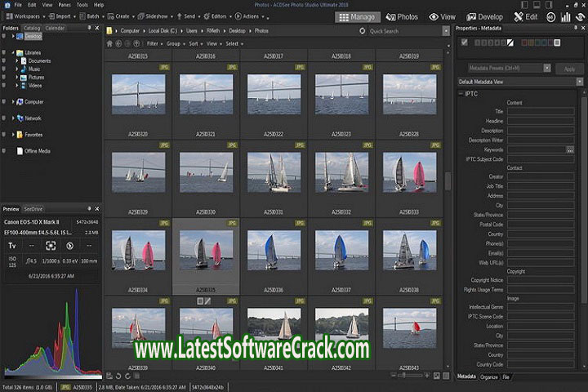Switch to View mode eye icon
The height and width of the screenshot is (392, 588).
coord(443,16)
